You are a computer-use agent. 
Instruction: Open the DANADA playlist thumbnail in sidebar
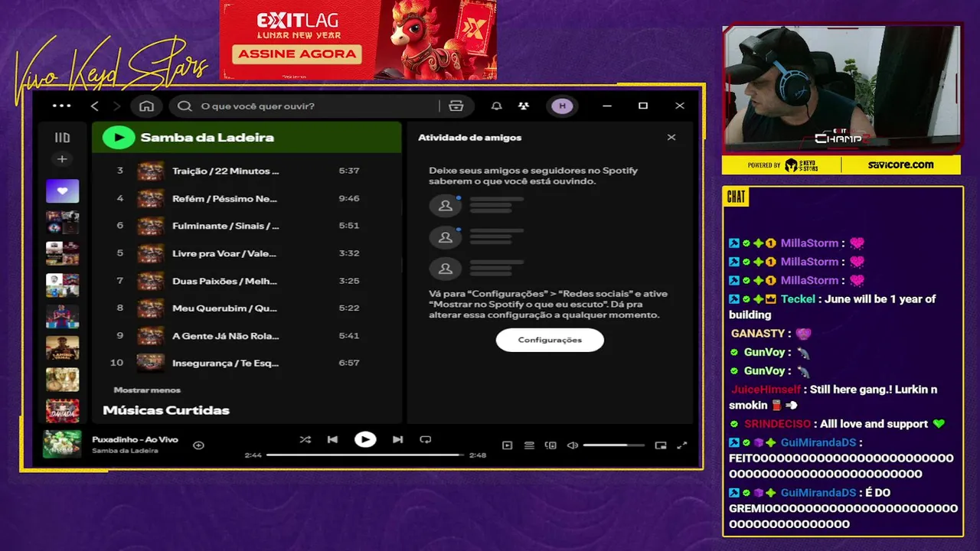(x=62, y=411)
